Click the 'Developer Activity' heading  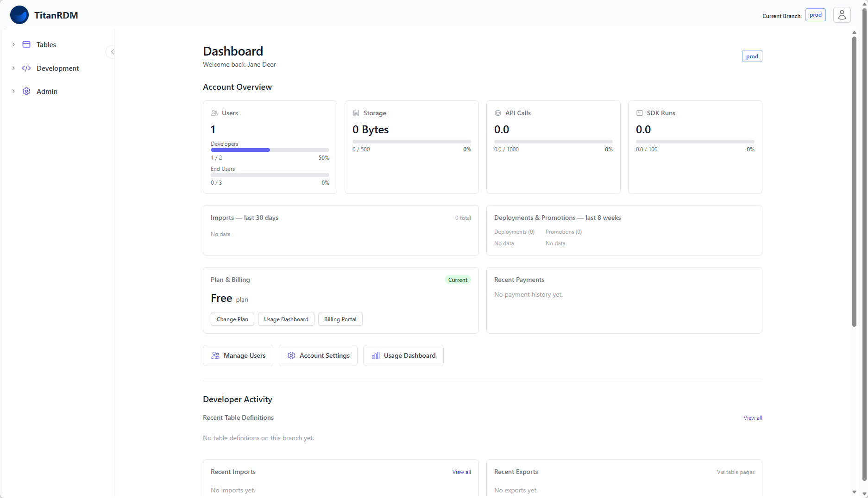click(238, 399)
